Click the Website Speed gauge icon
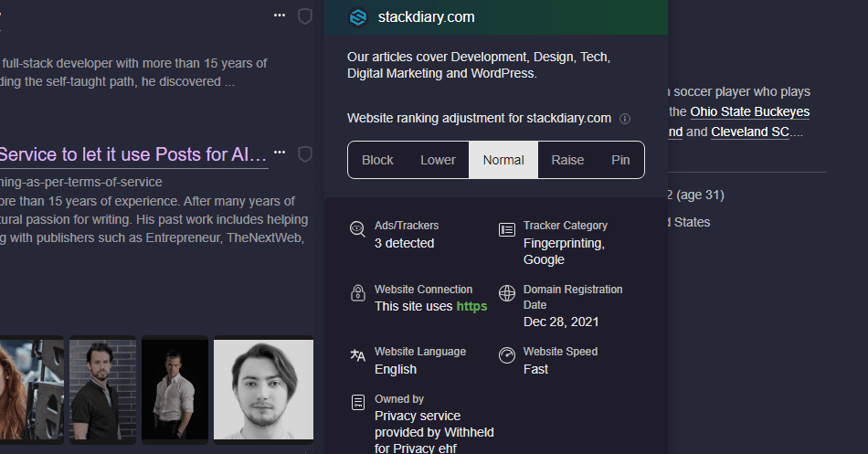868x454 pixels. coord(506,355)
